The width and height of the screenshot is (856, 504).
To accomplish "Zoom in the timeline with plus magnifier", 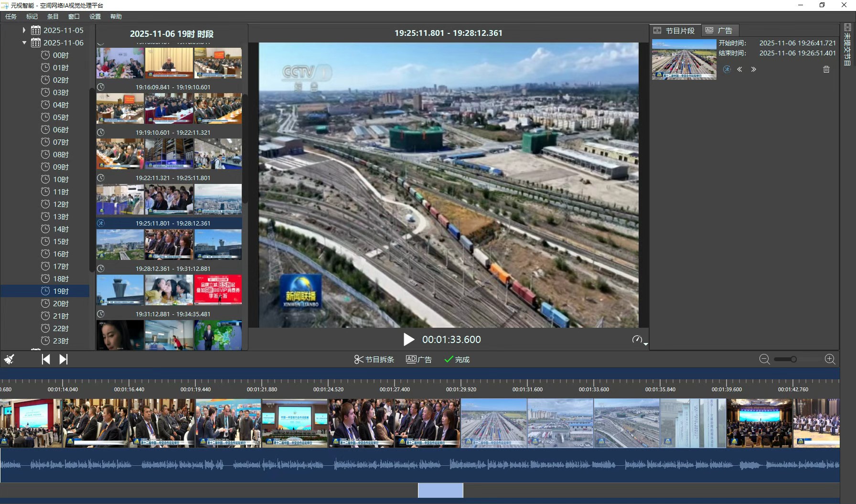I will [x=830, y=359].
